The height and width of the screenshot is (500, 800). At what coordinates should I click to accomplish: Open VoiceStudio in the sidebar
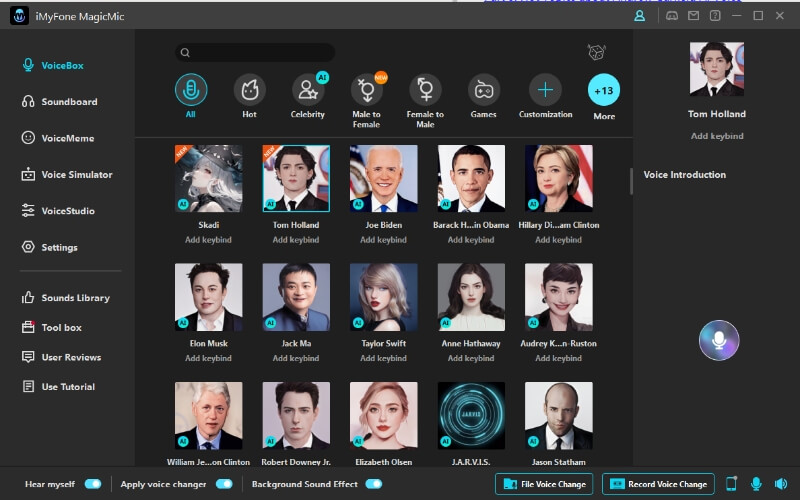click(58, 211)
